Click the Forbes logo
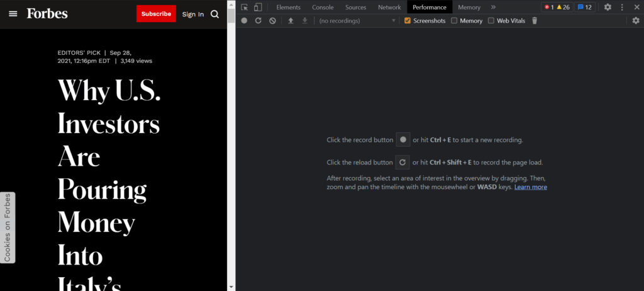 (x=47, y=14)
